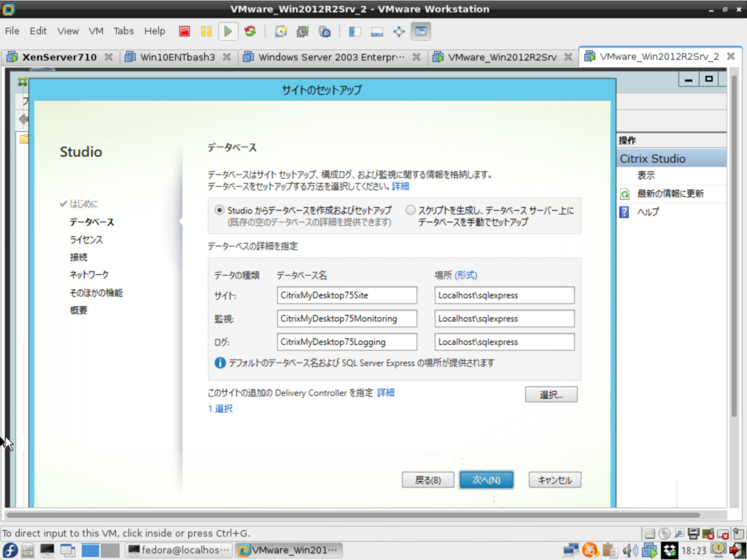Click the revert to snapshot icon
This screenshot has width=747, height=560.
click(x=303, y=31)
